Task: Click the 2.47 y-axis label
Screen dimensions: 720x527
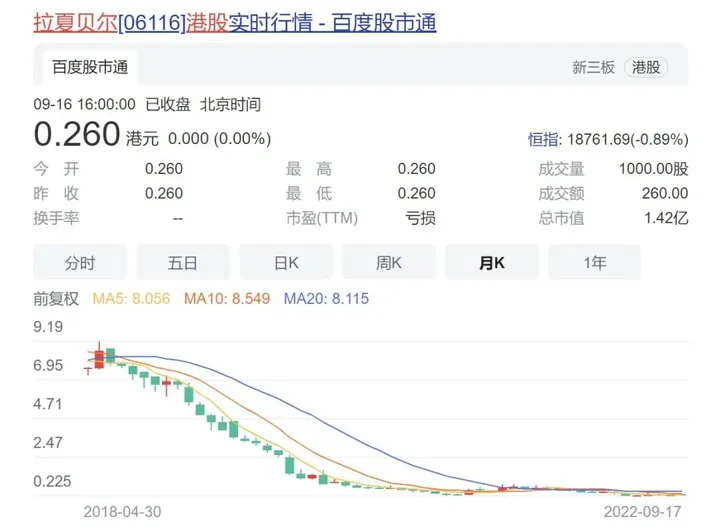Action: click(48, 443)
